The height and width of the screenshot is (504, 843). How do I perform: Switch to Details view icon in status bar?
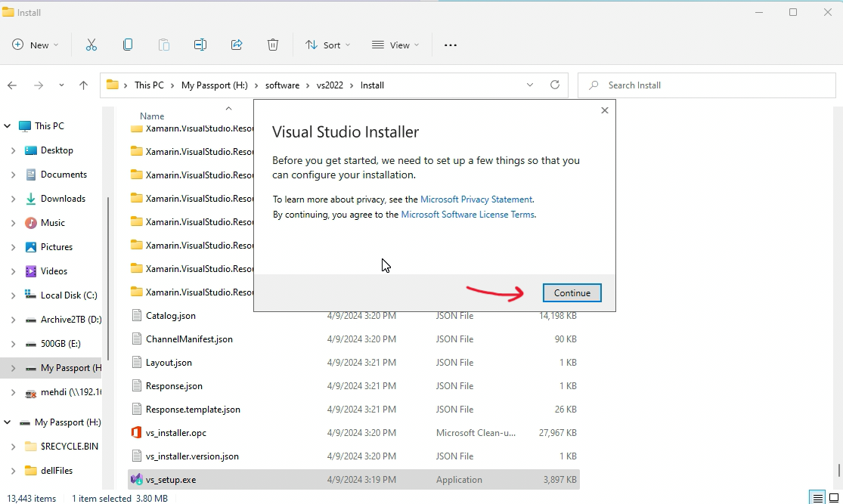click(x=818, y=498)
